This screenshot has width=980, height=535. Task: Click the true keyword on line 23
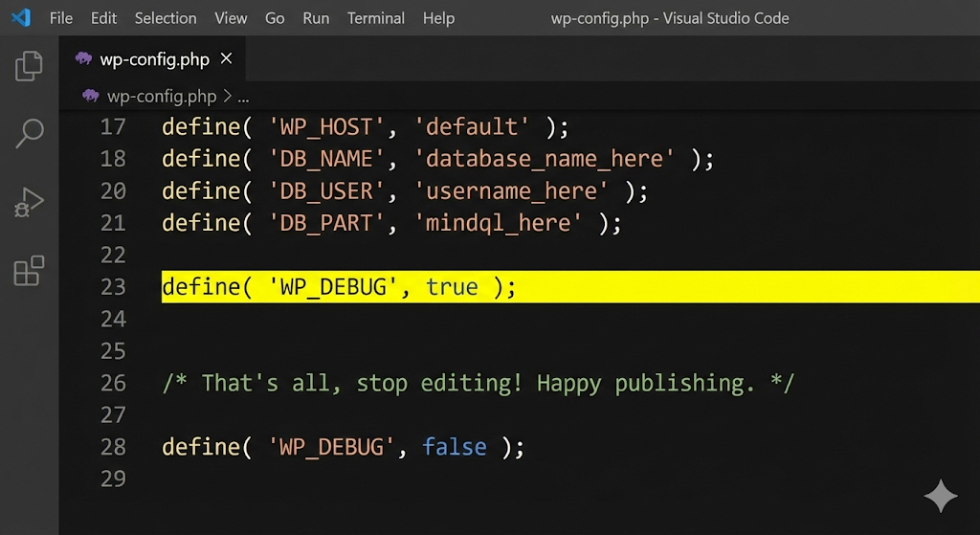click(x=452, y=287)
